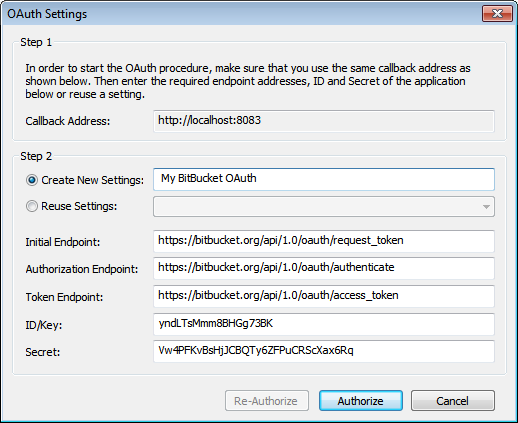Click inside the ID/Key field
Viewport: 518px width, 423px height.
click(x=324, y=324)
